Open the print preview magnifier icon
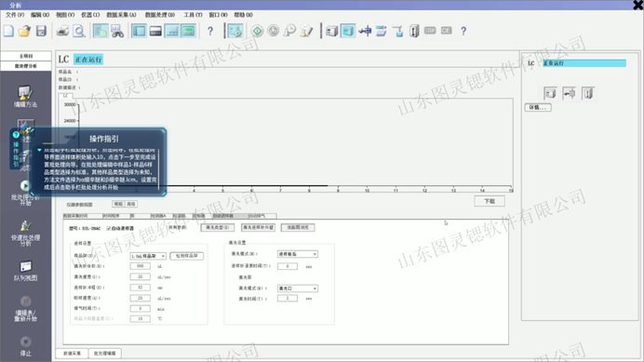This screenshot has height=362, width=644. pos(78,32)
